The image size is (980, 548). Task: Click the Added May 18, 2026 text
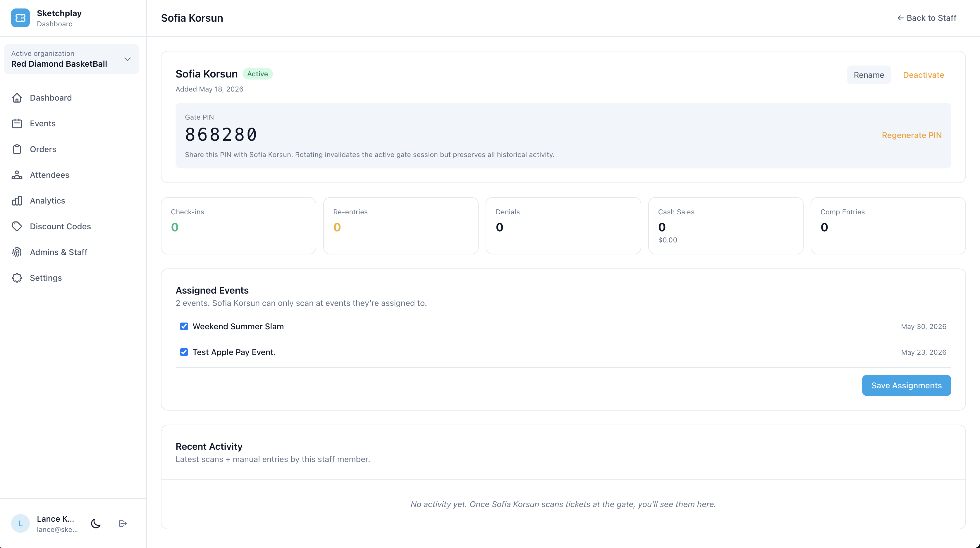point(209,89)
